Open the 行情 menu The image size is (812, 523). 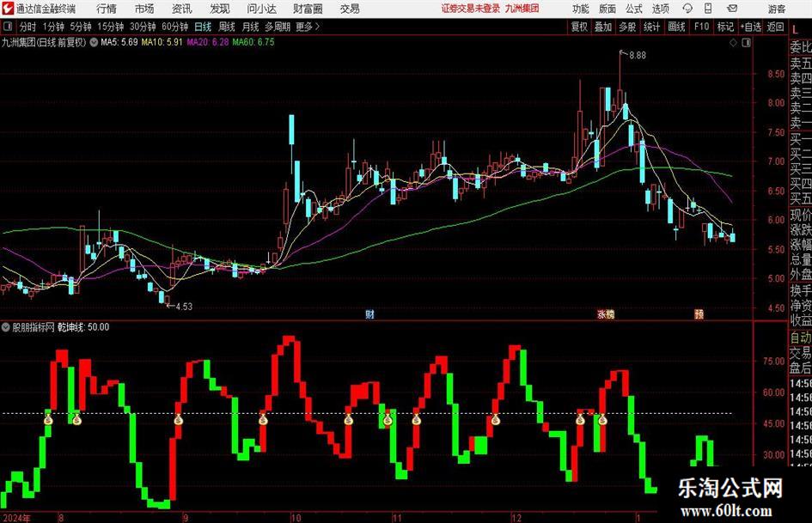click(x=107, y=9)
